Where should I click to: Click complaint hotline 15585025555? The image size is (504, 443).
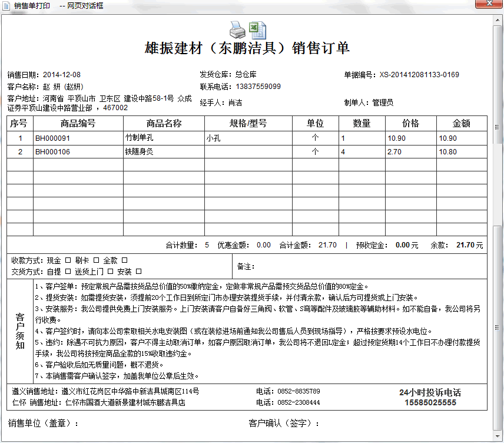tap(430, 402)
